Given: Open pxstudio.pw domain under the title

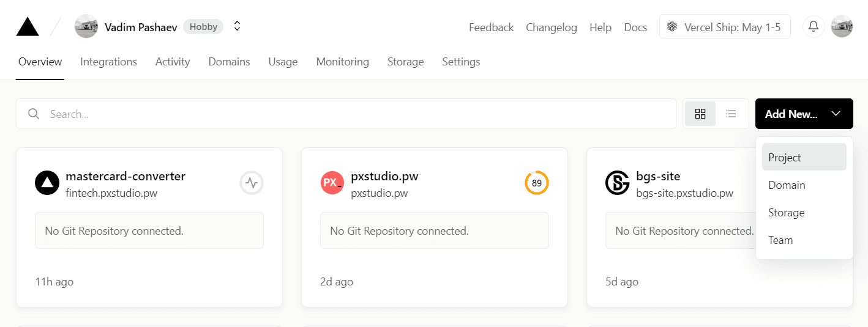Looking at the screenshot, I should [380, 193].
